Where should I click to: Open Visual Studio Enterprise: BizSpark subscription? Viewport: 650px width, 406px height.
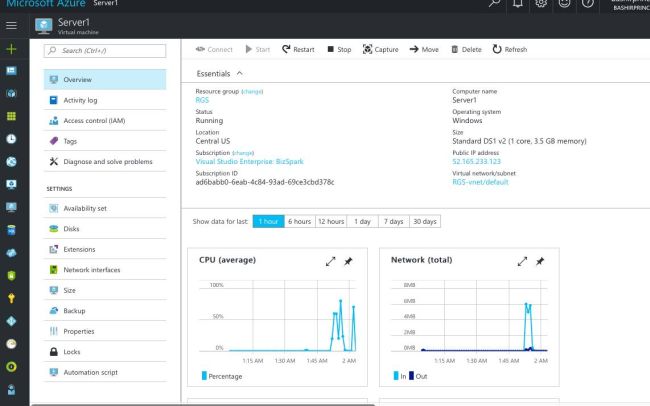tap(250, 161)
